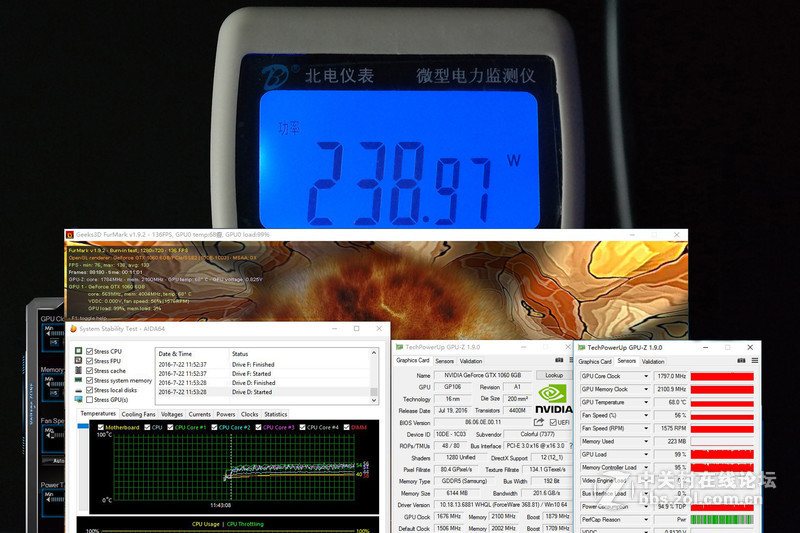Uncheck the Stress system memory checkbox
This screenshot has height=533, width=800.
pos(90,380)
